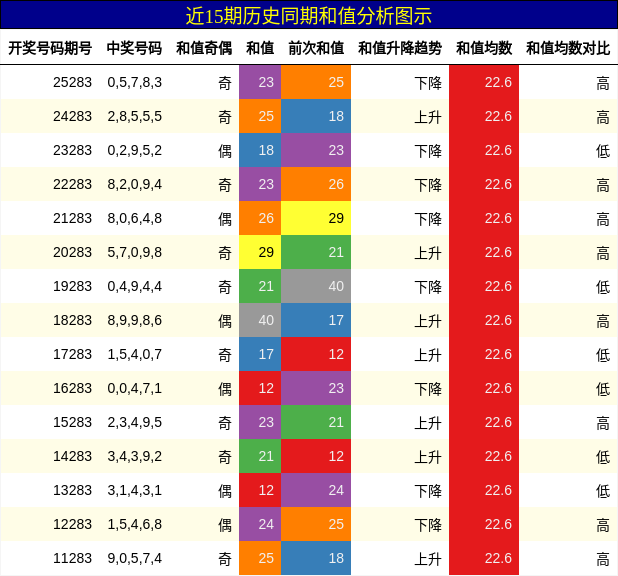
Task: Select period number 17283
Action: pyautogui.click(x=73, y=354)
